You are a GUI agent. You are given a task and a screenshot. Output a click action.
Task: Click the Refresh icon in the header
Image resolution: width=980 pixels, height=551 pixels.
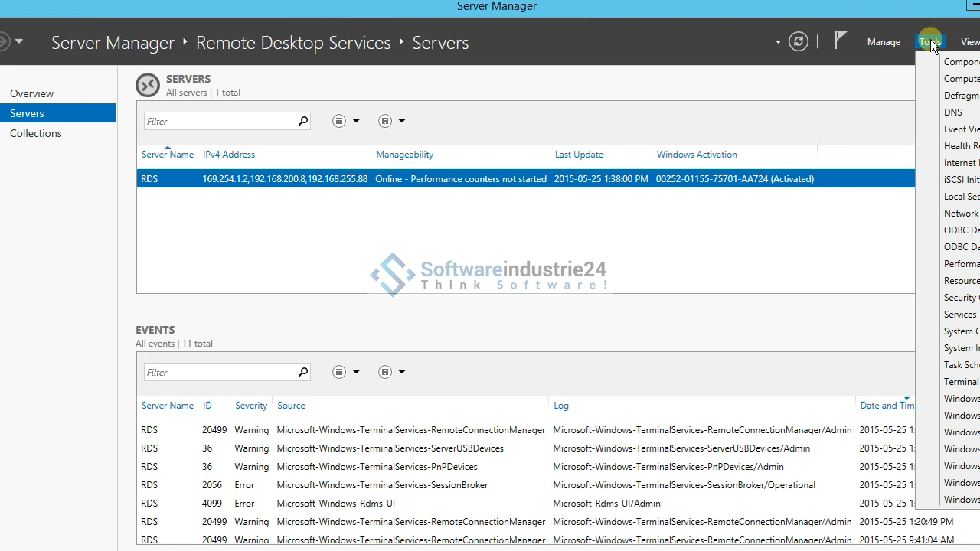[799, 42]
